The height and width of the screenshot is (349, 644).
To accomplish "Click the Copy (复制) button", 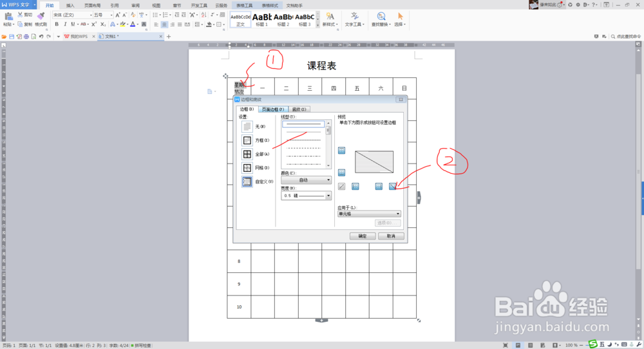I will (x=24, y=24).
